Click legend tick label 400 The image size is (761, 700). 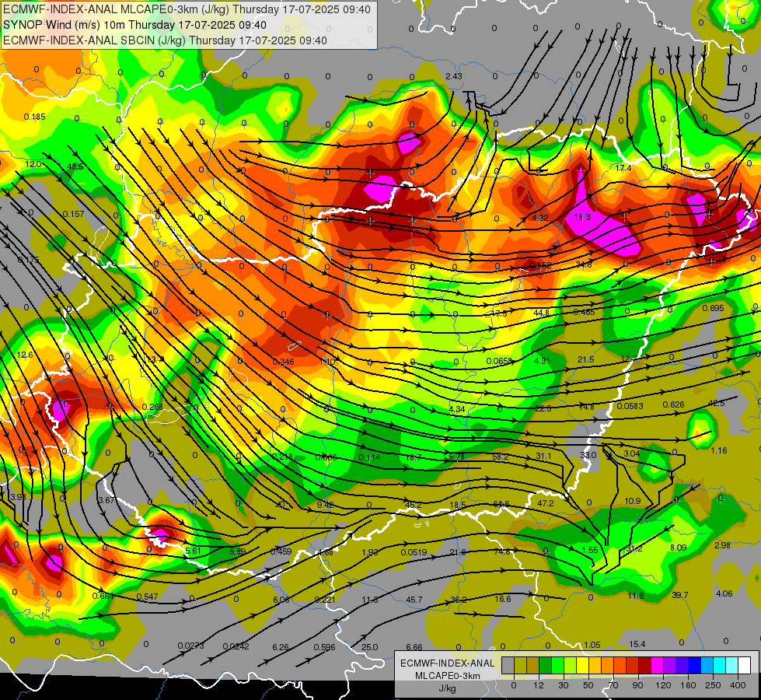click(x=738, y=685)
